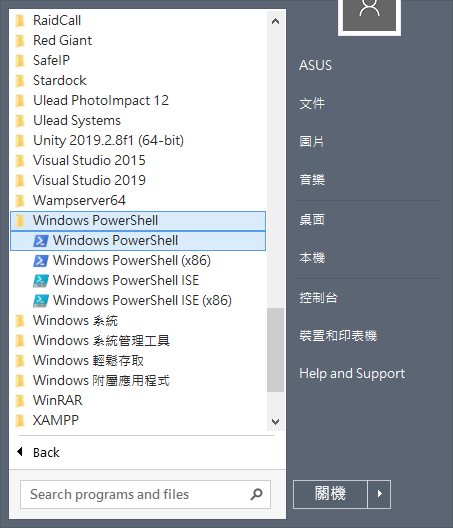Click the user account picture icon
The height and width of the screenshot is (528, 453).
[369, 14]
